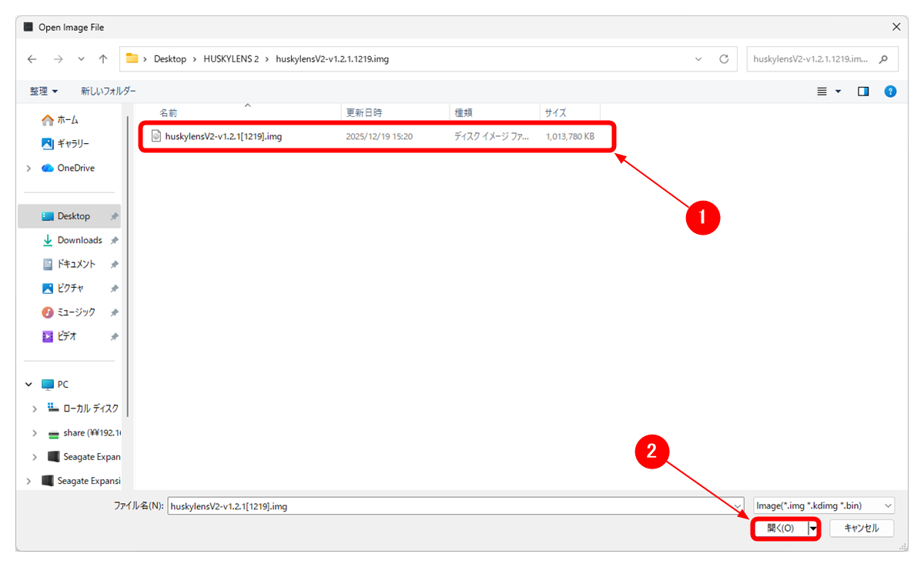Viewport: 924px width, 567px height.
Task: Toggle the preview pane icon
Action: [863, 92]
